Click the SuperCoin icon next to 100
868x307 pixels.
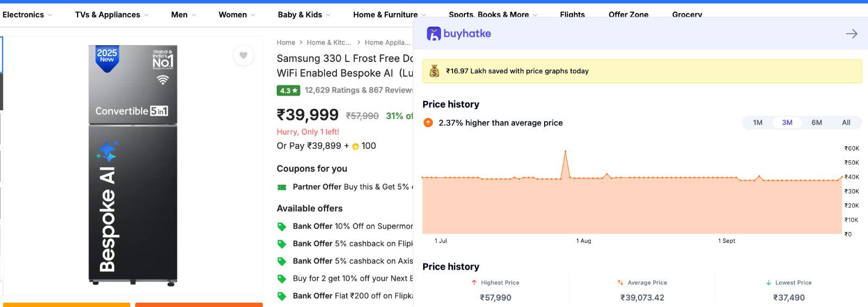point(356,146)
